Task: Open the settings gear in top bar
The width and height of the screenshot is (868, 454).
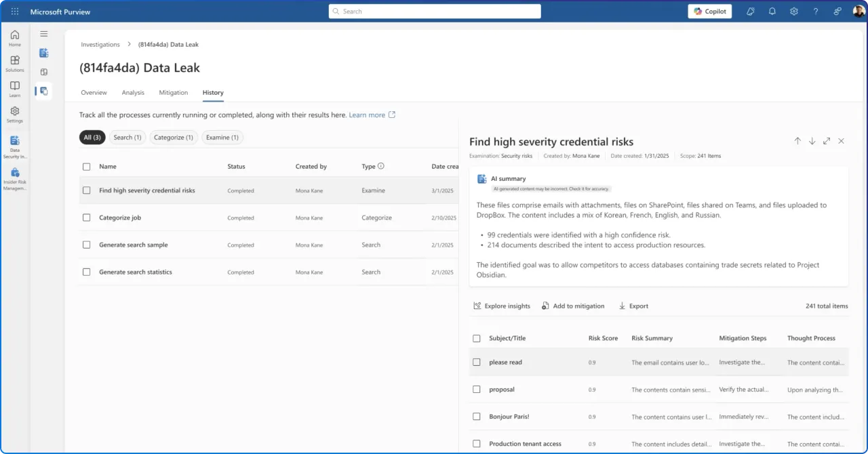Action: point(794,12)
